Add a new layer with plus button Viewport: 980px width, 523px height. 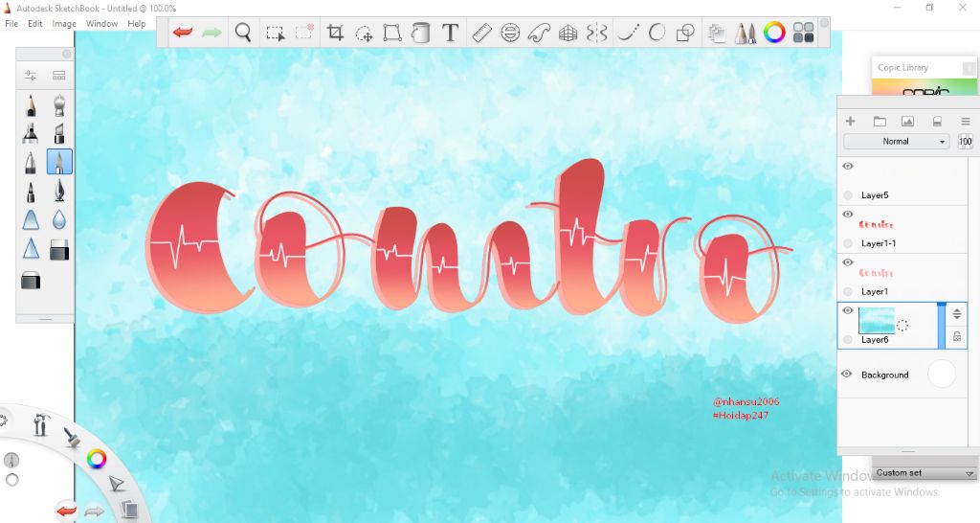[x=850, y=121]
